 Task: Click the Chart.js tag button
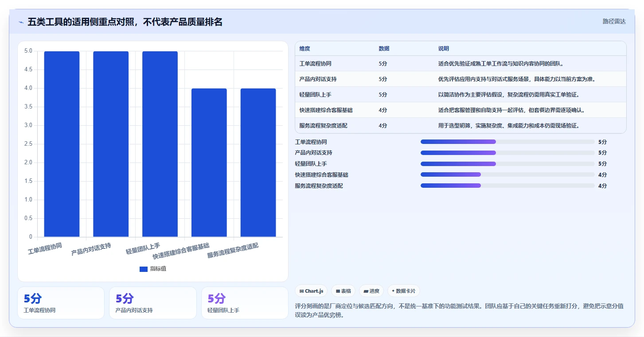(x=312, y=291)
